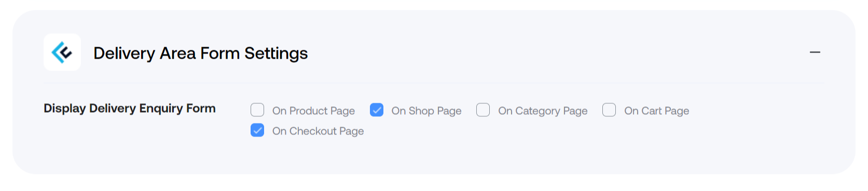
Task: Click the white rounded tile behind the logo
Action: tap(62, 52)
